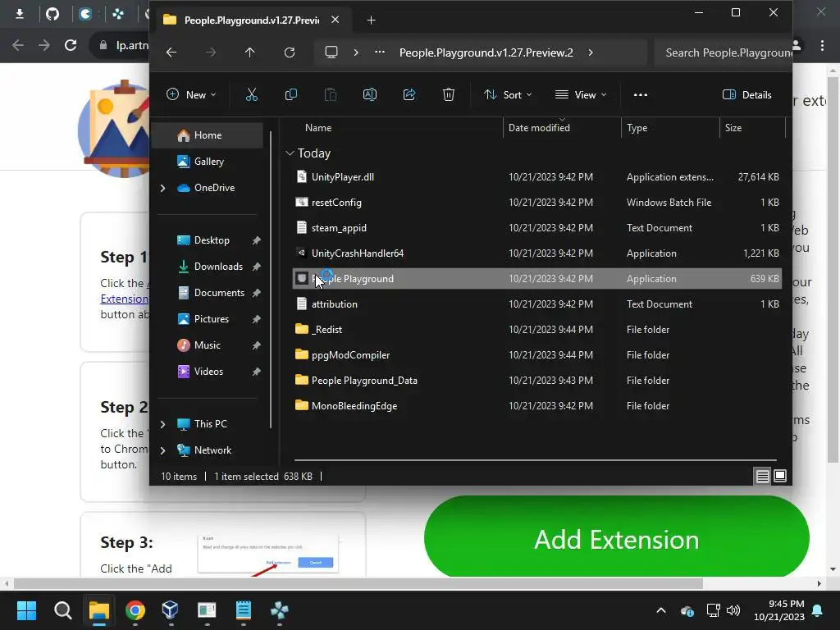Open the See more ellipsis in toolbar
The image size is (840, 630).
coord(640,95)
